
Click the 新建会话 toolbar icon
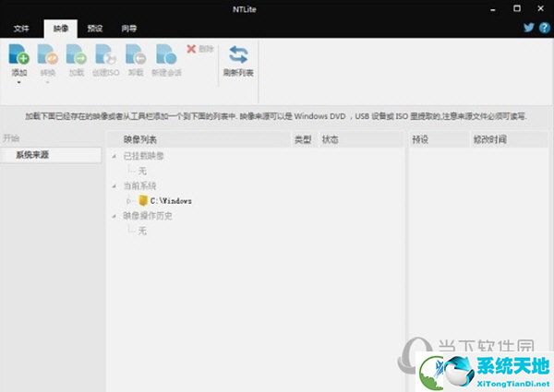pos(166,54)
